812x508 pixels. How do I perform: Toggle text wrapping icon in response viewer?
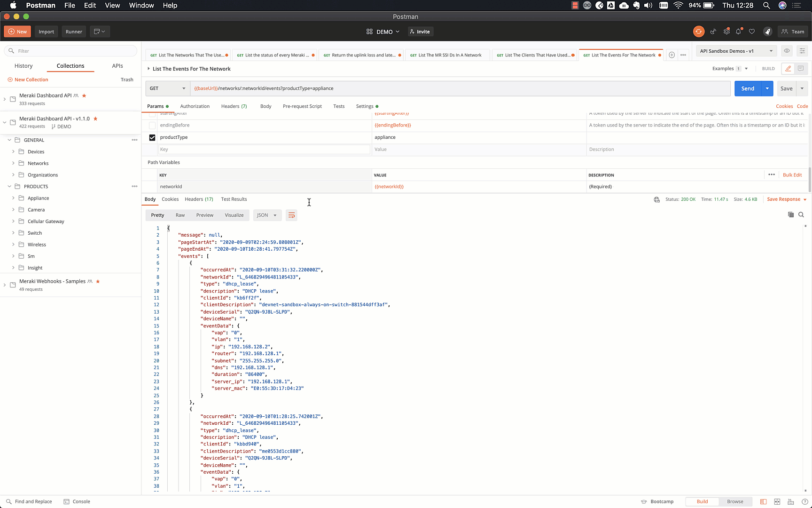coord(291,215)
